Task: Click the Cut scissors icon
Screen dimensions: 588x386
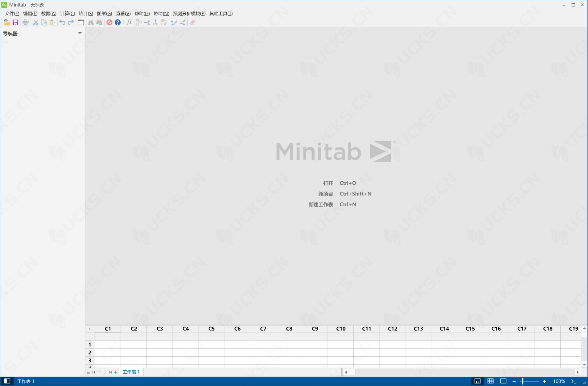Action: pyautogui.click(x=36, y=23)
